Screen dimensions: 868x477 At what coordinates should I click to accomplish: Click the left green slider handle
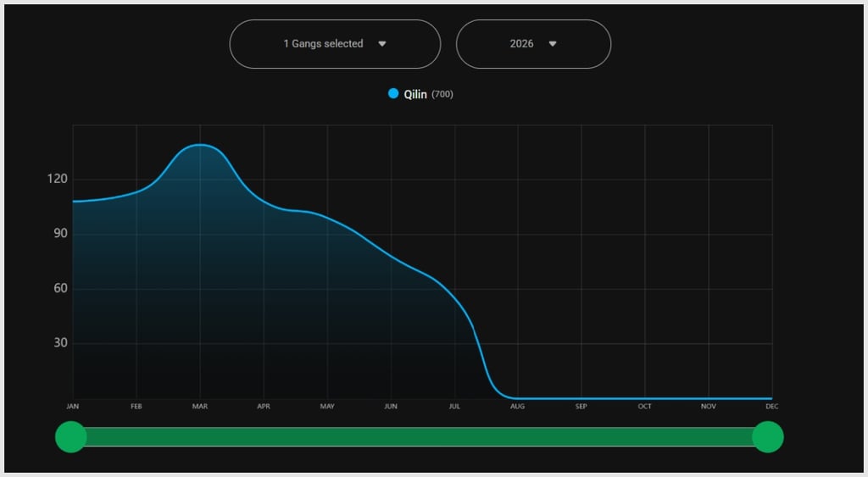[x=71, y=436]
